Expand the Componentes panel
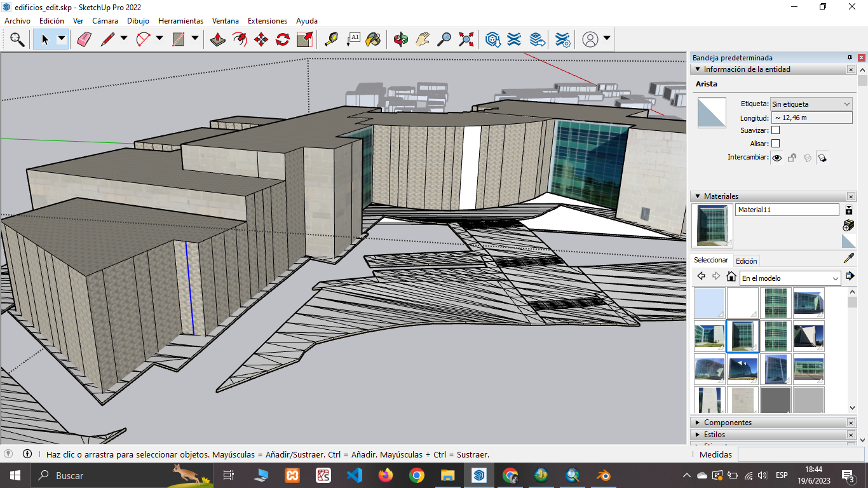868x488 pixels. pyautogui.click(x=698, y=423)
